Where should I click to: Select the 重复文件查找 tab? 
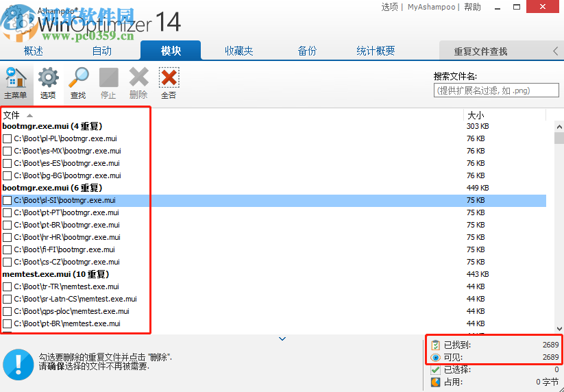[480, 51]
